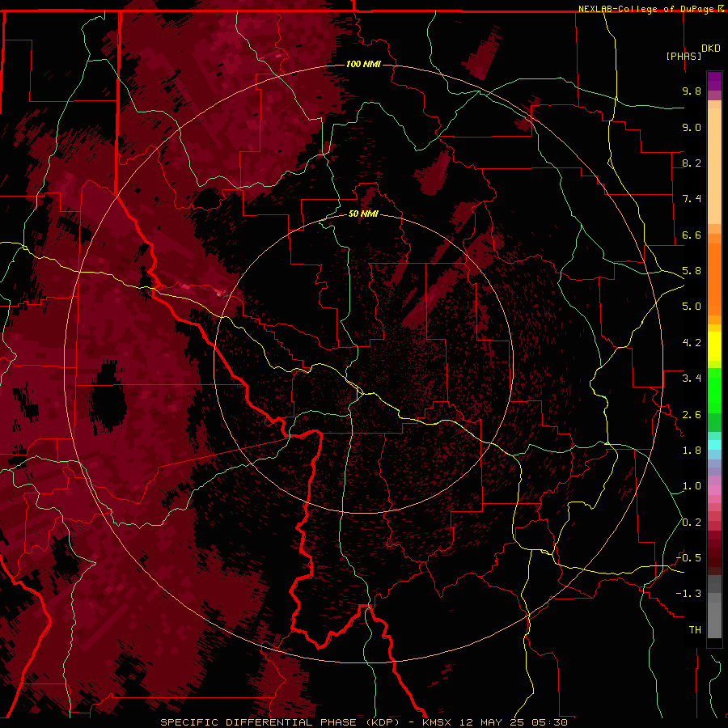Click the 0.2 legend value
This screenshot has width=728, height=728.
tap(692, 523)
